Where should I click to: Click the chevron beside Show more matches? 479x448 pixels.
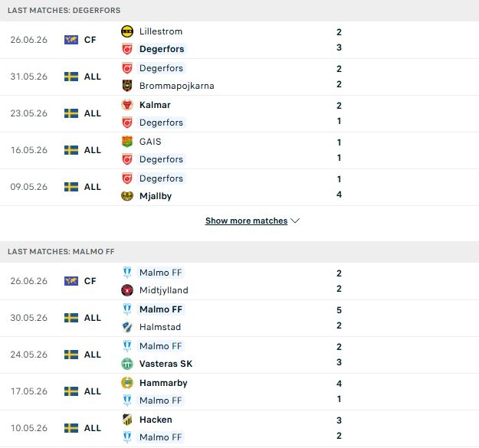295,221
